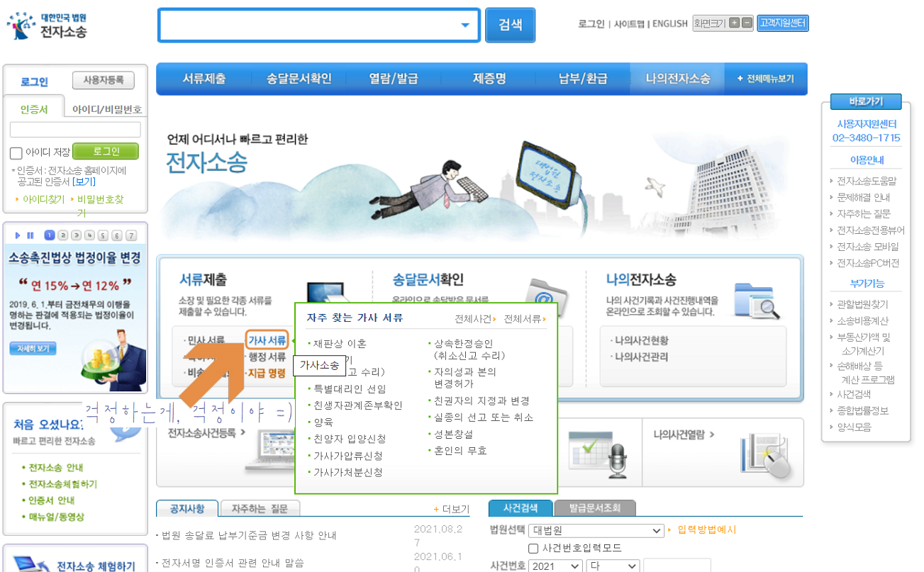Screen dimensions: 924x572
Task: Open the case type dropdown showing 다
Action: tap(613, 566)
